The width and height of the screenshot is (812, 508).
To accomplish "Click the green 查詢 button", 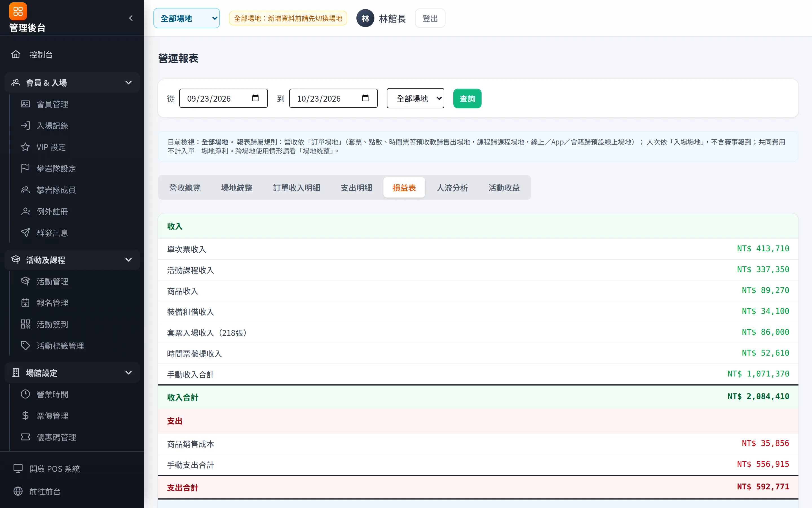I will (x=467, y=98).
